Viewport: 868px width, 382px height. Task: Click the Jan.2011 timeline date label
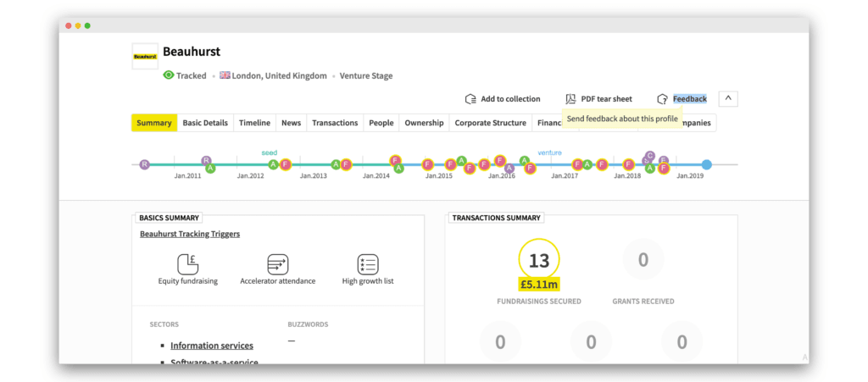pos(187,176)
